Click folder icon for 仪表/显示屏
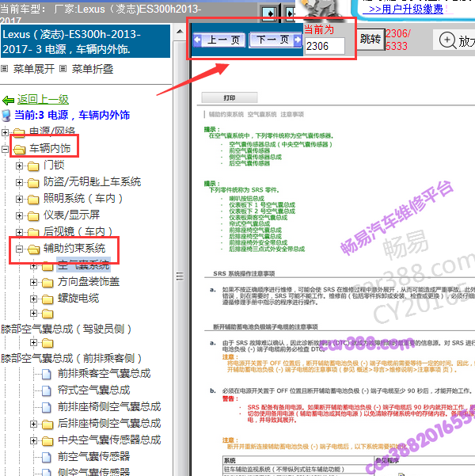Image resolution: width=475 pixels, height=476 pixels. (33, 216)
